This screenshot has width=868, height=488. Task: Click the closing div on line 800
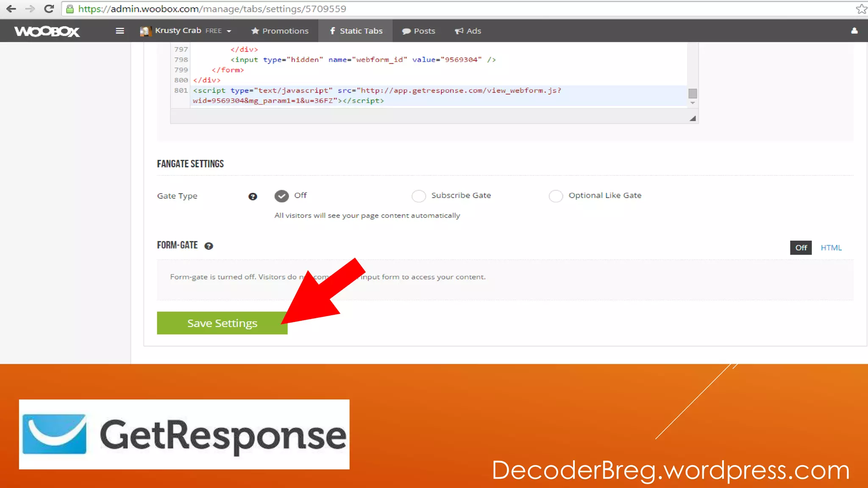(x=207, y=80)
